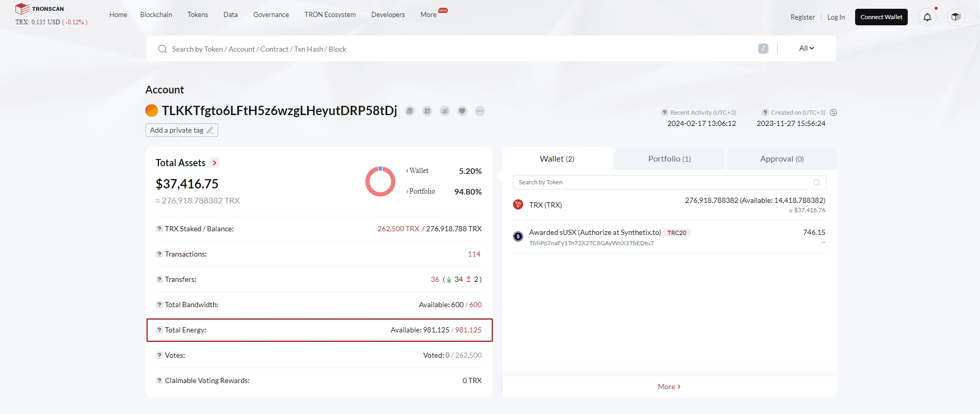Go to Home
The height and width of the screenshot is (414, 980).
pyautogui.click(x=118, y=14)
